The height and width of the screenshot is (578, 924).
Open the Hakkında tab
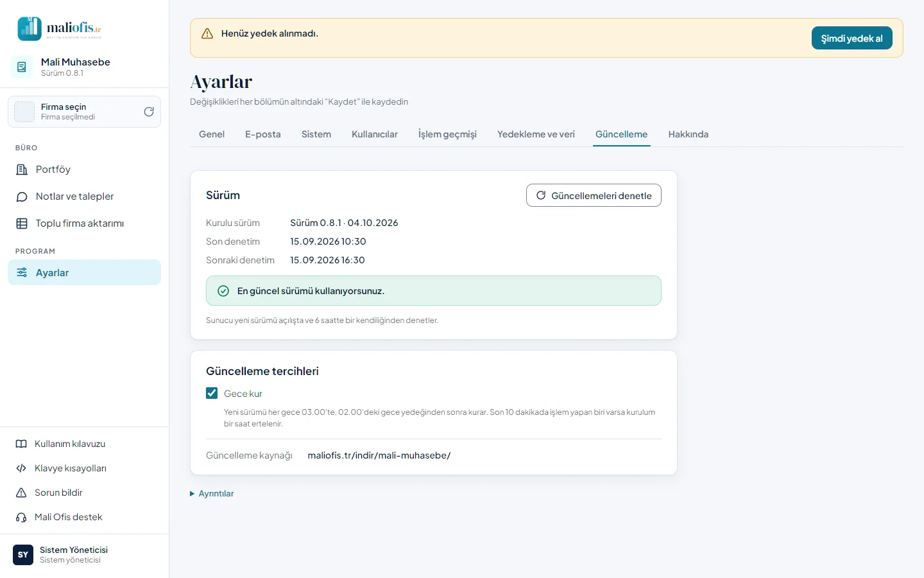[689, 134]
